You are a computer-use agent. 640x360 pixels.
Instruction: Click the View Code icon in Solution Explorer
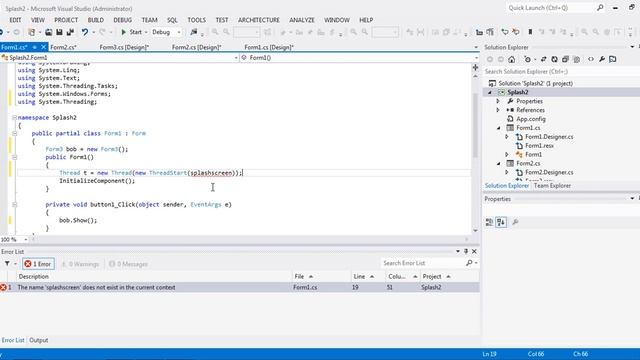(x=591, y=59)
